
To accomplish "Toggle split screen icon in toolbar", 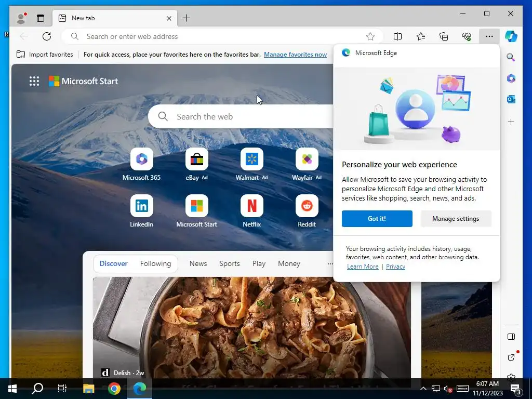I will point(397,36).
